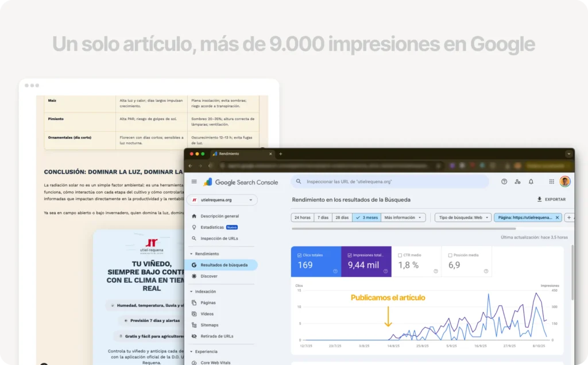Click the EXPORTAR button
The height and width of the screenshot is (365, 588).
tap(551, 199)
